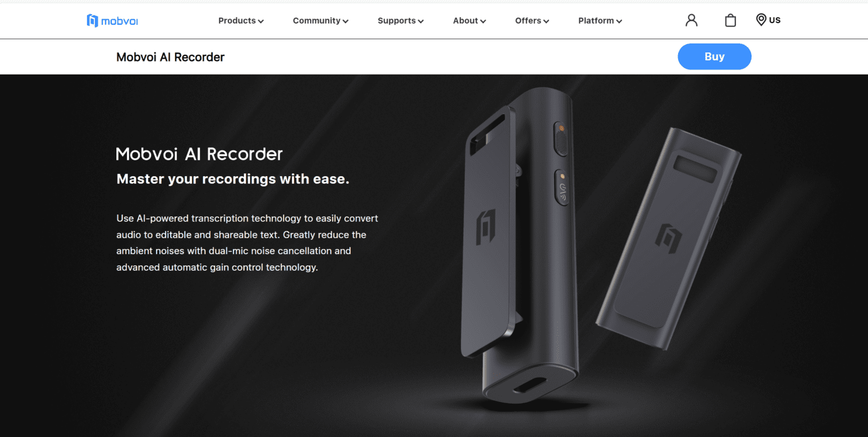868x437 pixels.
Task: Expand the Offers dropdown chevron
Action: click(x=546, y=21)
